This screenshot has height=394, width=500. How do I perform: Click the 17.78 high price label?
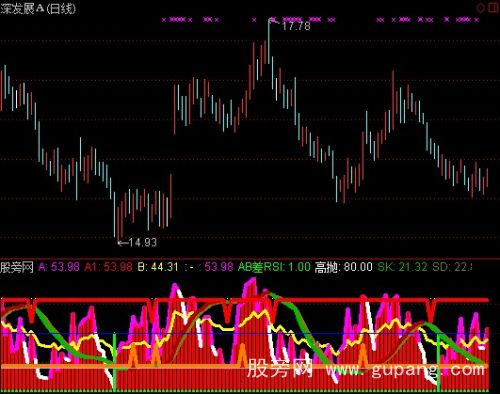pos(296,26)
